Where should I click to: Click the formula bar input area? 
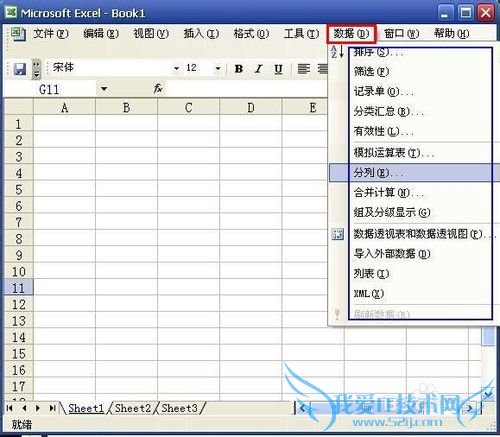(x=247, y=89)
